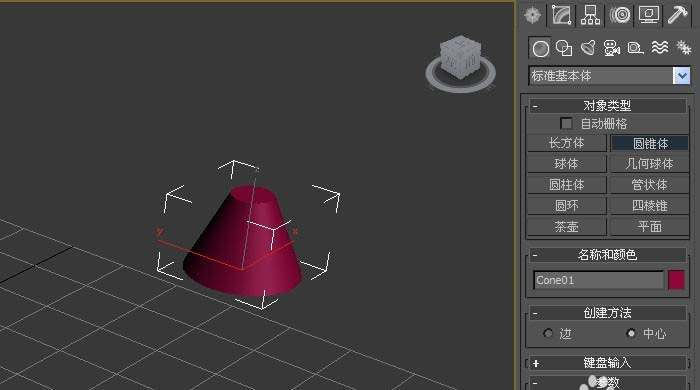Click the 圆环 button
Screen dimensions: 700x390
[566, 206]
